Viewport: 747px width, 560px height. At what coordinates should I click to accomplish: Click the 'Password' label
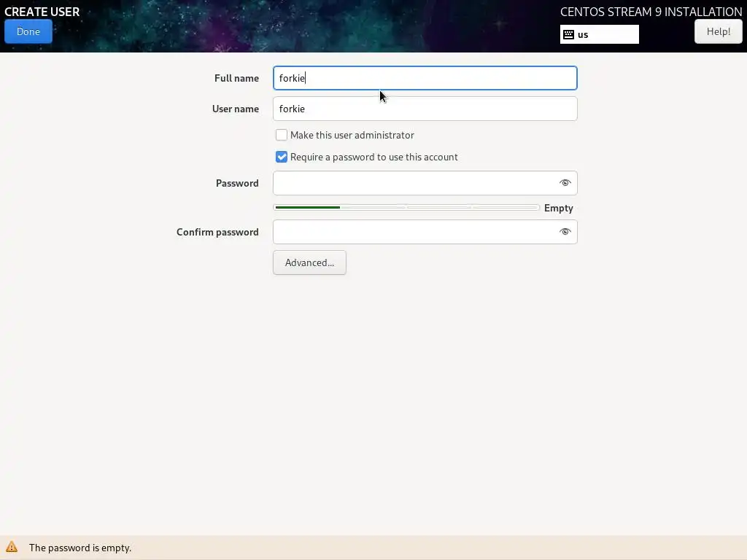point(237,183)
